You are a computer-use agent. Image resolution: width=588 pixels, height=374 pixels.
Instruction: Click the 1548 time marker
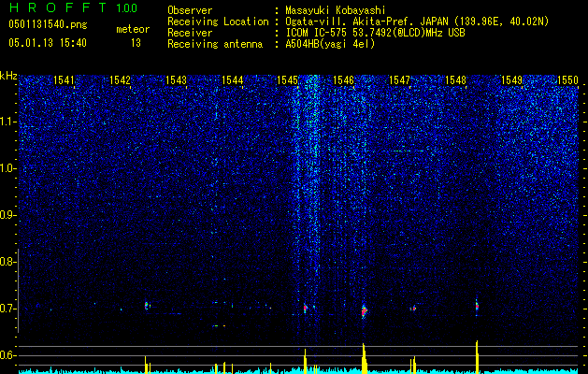click(455, 79)
